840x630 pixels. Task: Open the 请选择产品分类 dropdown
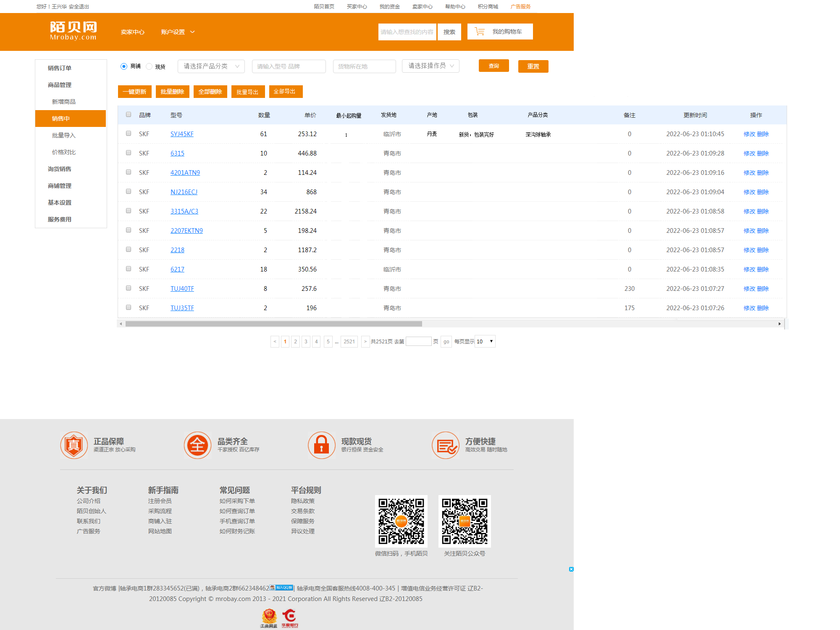(211, 66)
